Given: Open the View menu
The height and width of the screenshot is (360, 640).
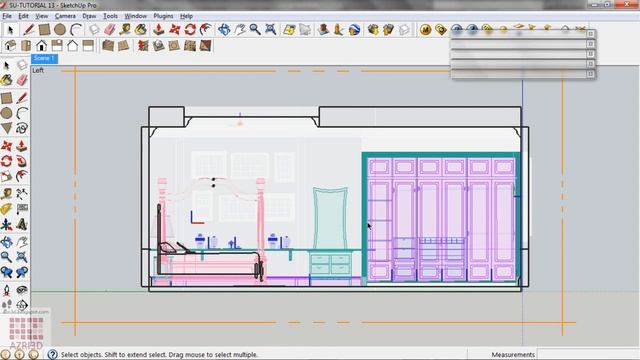Looking at the screenshot, I should pos(42,16).
